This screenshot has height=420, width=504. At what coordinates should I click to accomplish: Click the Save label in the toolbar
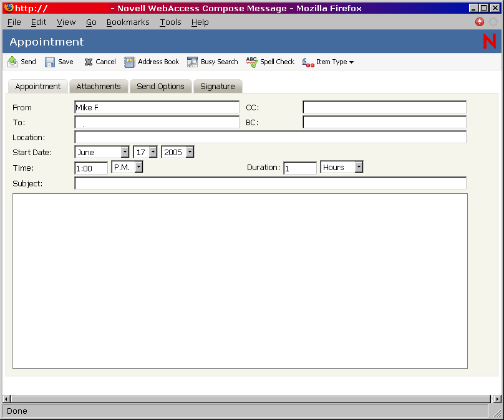65,62
